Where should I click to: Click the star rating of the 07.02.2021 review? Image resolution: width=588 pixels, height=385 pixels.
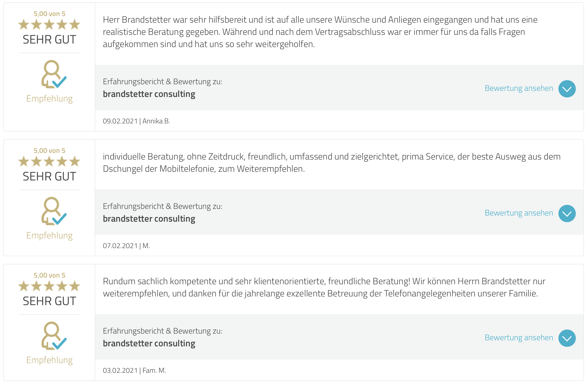pyautogui.click(x=49, y=162)
